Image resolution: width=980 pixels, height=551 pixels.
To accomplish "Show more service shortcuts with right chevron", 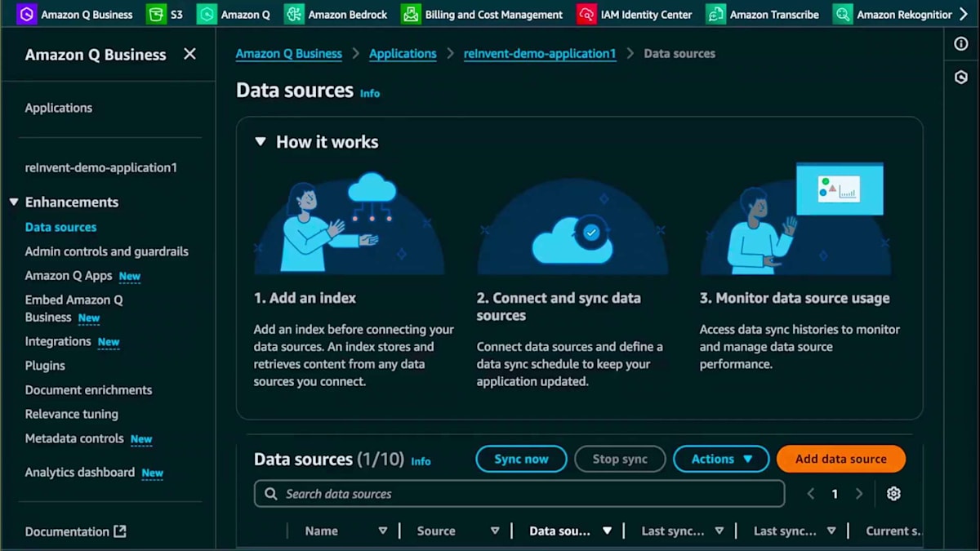I will tap(963, 14).
